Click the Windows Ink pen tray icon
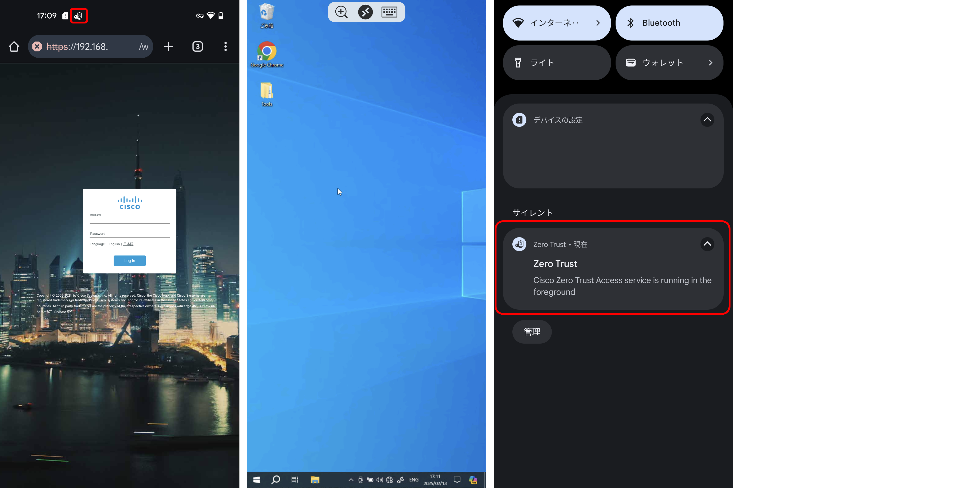The image size is (980, 488). click(400, 480)
